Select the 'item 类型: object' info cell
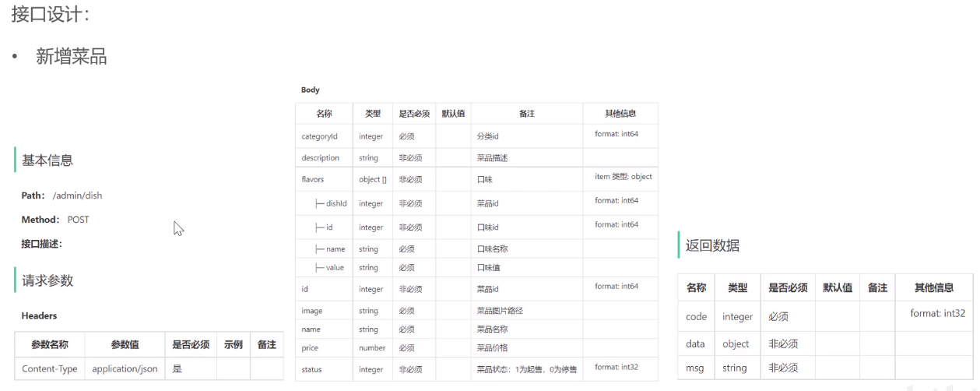This screenshot has width=980, height=391. pyautogui.click(x=623, y=177)
